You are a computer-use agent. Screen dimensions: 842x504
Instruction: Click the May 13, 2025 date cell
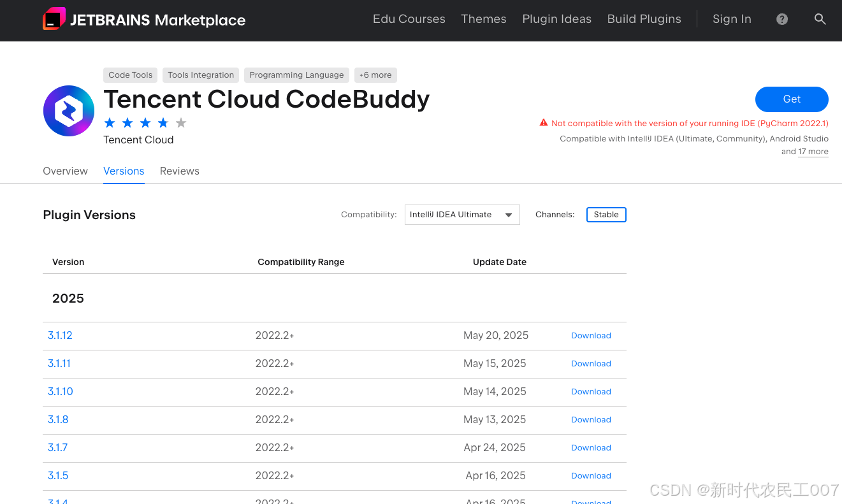(495, 419)
